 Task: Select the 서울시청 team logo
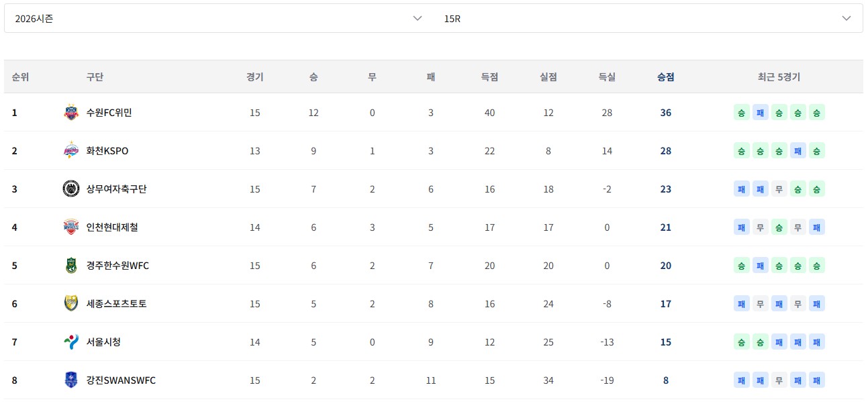pyautogui.click(x=70, y=342)
